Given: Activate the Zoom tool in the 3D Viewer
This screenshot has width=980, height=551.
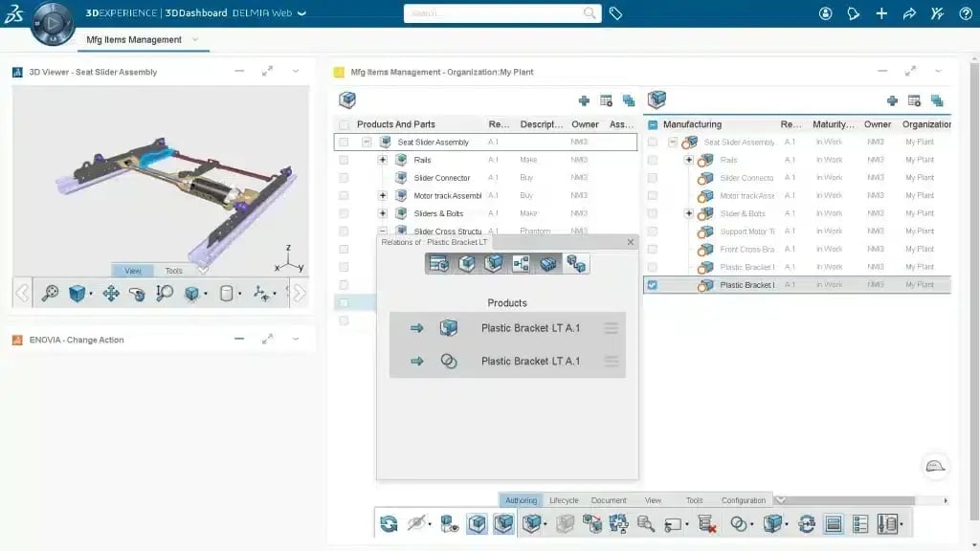Looking at the screenshot, I should [x=166, y=293].
